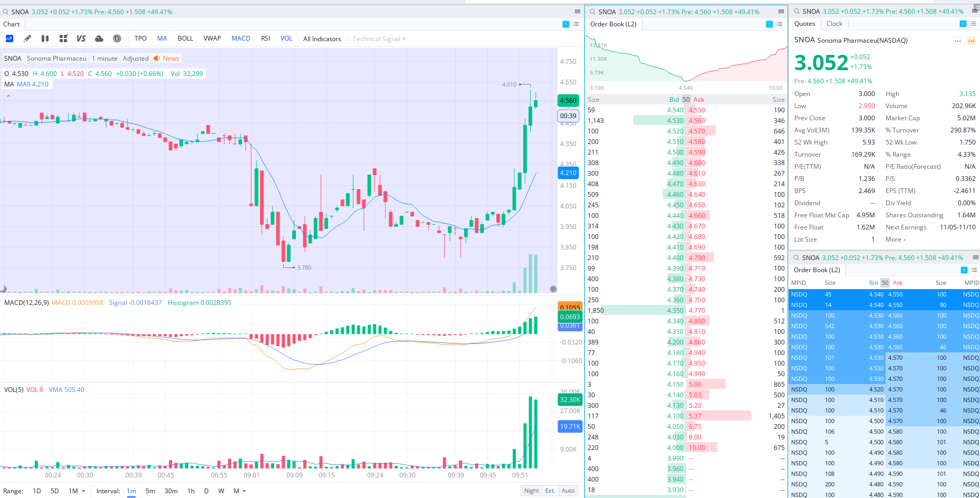Viewport: 980px width, 498px height.
Task: Click the replay playback icon in toolbar
Action: click(117, 39)
